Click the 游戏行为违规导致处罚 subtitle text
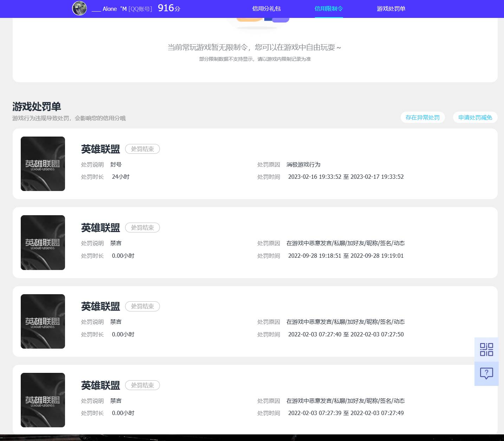 69,118
